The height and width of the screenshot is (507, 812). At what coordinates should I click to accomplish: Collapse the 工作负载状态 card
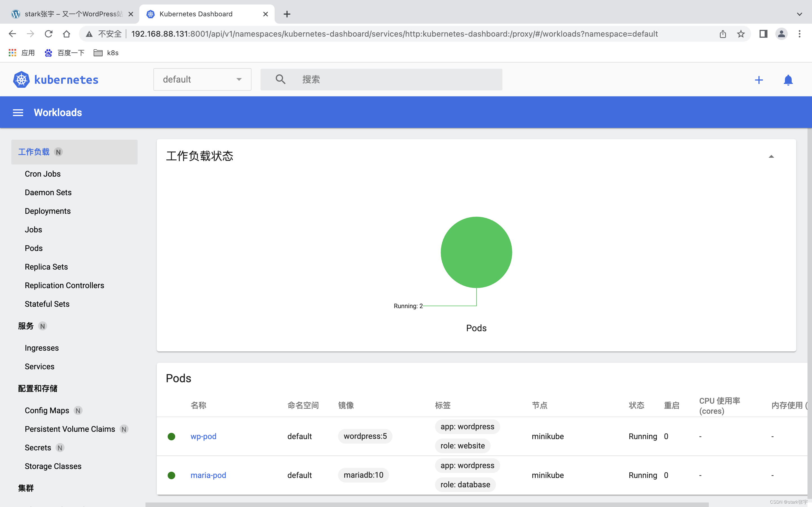(771, 157)
